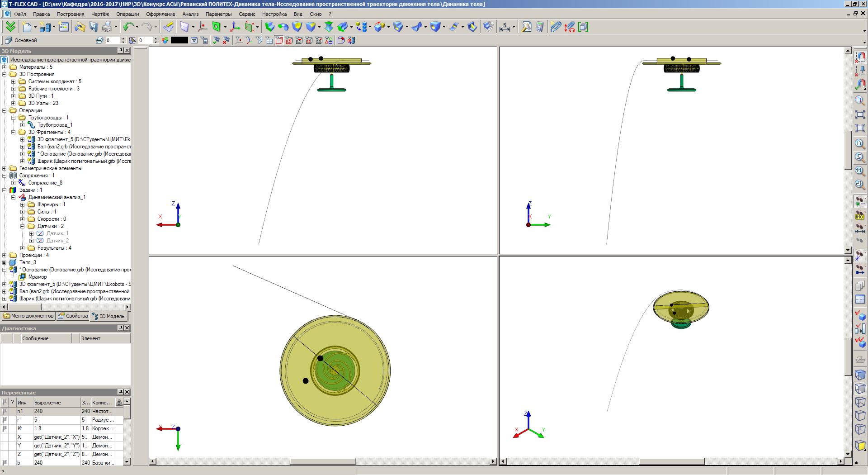The width and height of the screenshot is (868, 475).
Task: Click the horizontal scrollbar thumb of the bottom-left viewport
Action: pyautogui.click(x=323, y=461)
